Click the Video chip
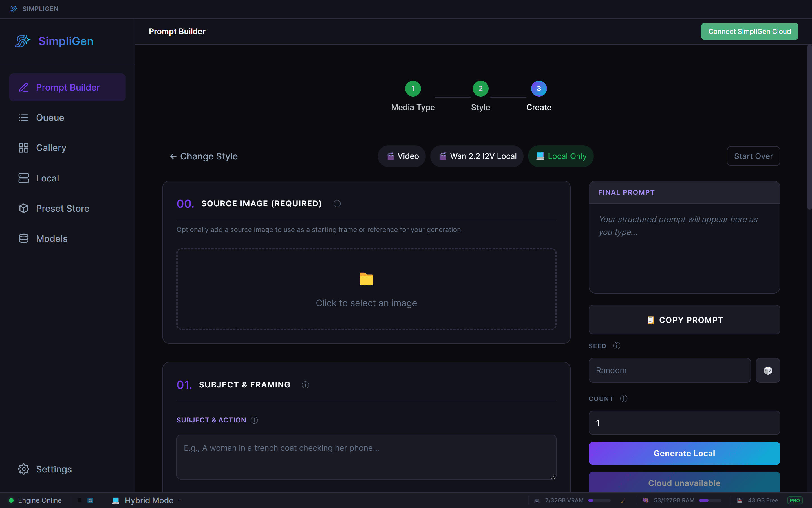 [x=402, y=156]
